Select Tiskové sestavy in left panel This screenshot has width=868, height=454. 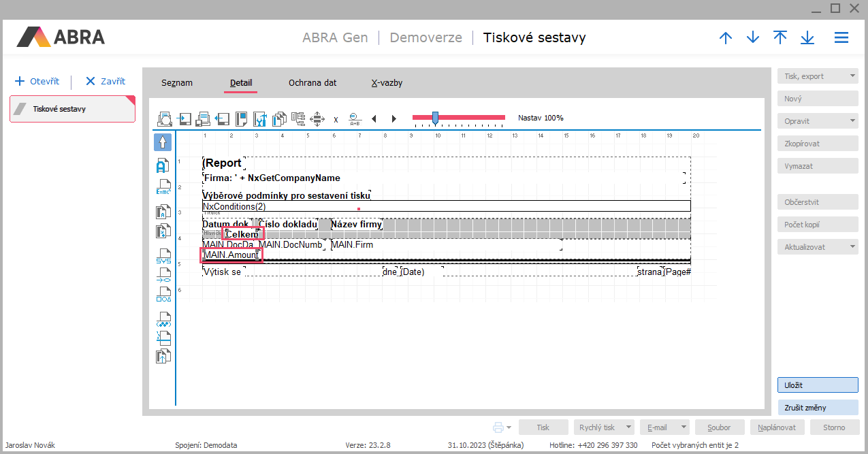(x=72, y=109)
